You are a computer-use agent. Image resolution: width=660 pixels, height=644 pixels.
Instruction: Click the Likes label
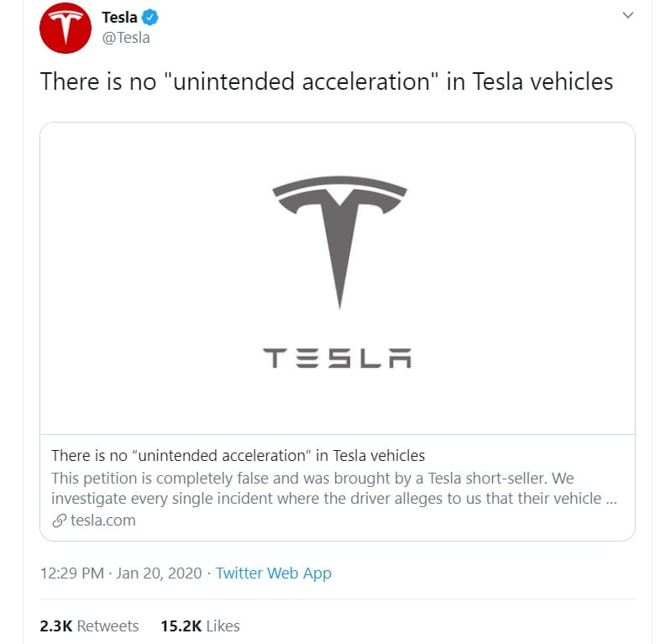(x=223, y=626)
